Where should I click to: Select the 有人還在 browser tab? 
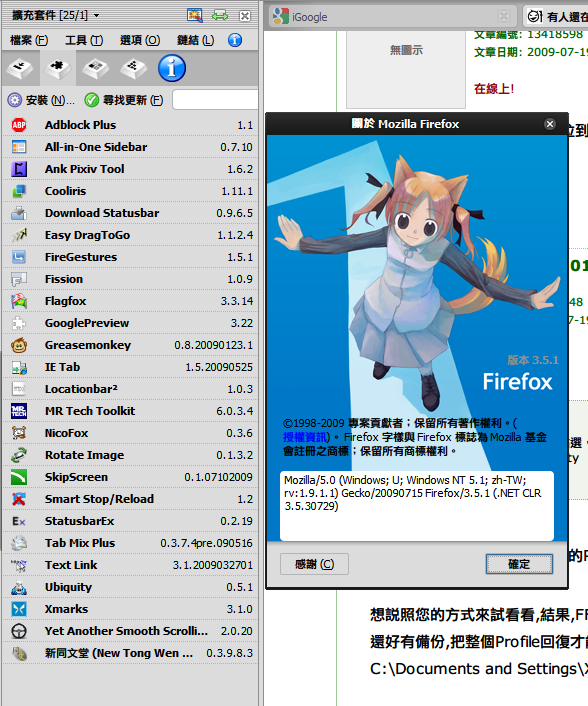tap(557, 17)
